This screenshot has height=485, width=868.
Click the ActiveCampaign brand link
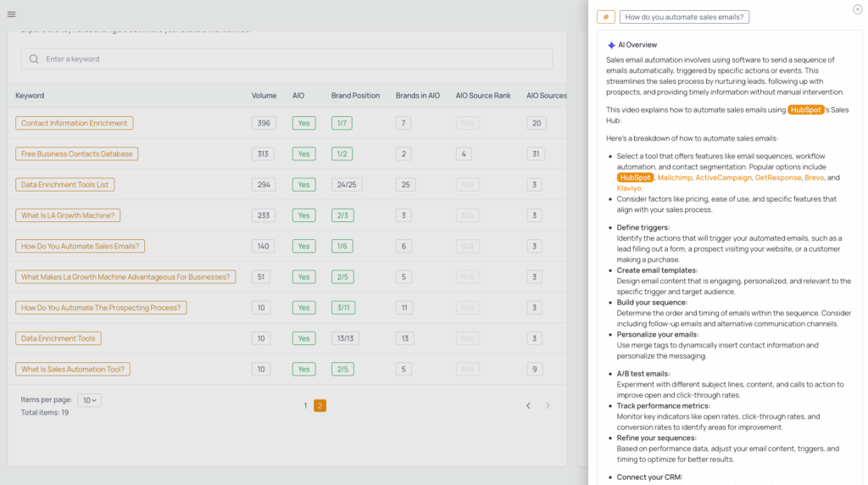coord(724,178)
